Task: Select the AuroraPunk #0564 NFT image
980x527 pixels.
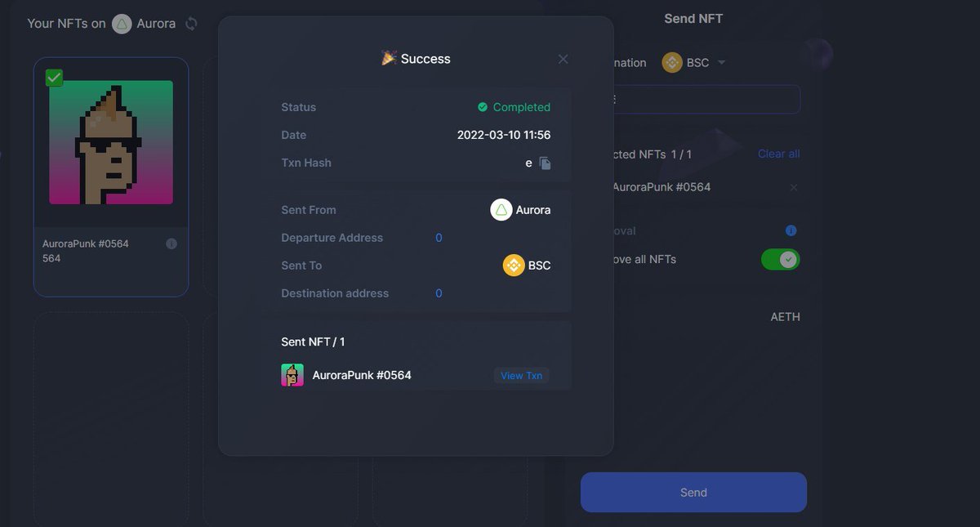Action: click(x=111, y=142)
